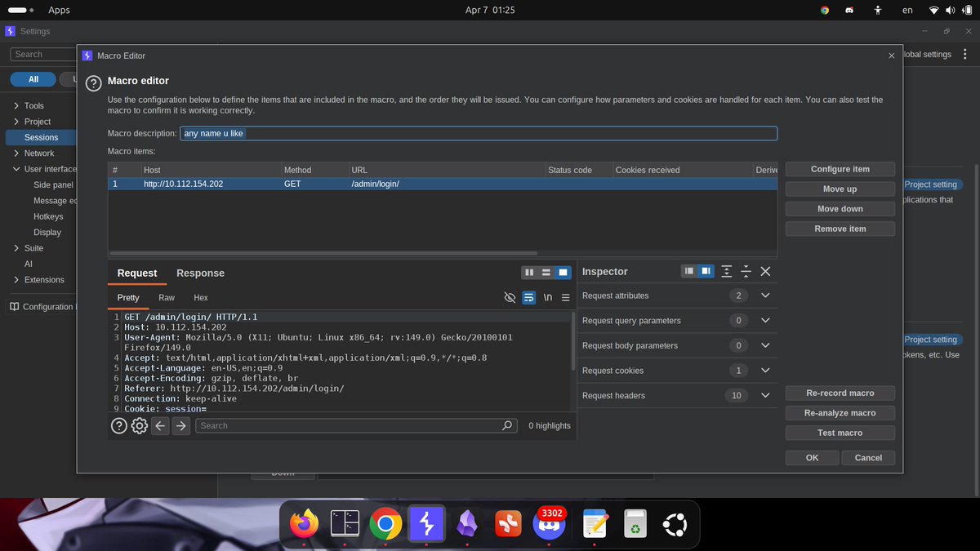Screen dimensions: 980x551
Task: Open the tiled terminal app in dock
Action: coord(345,523)
